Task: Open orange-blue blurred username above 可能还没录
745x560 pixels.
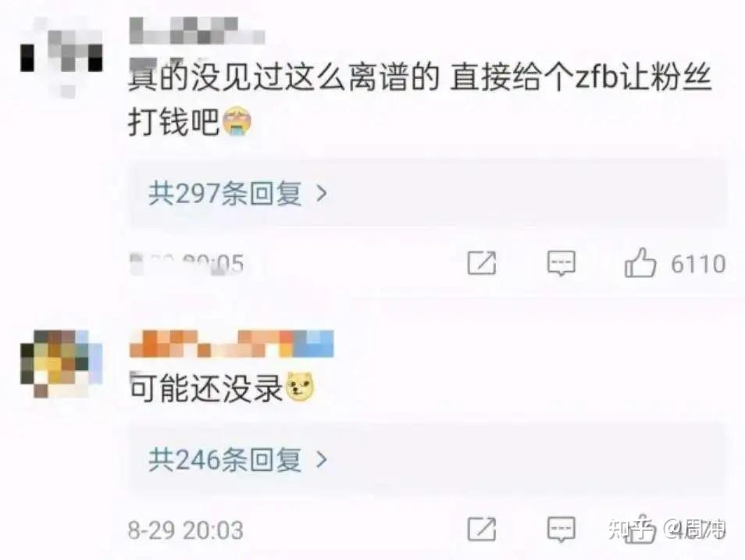Action: 231,343
